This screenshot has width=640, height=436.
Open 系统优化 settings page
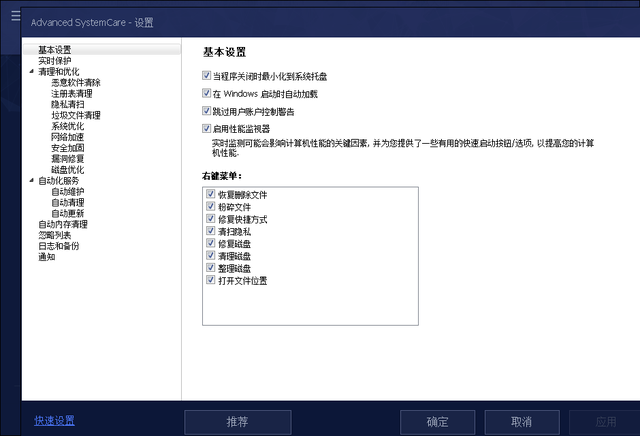[x=67, y=126]
